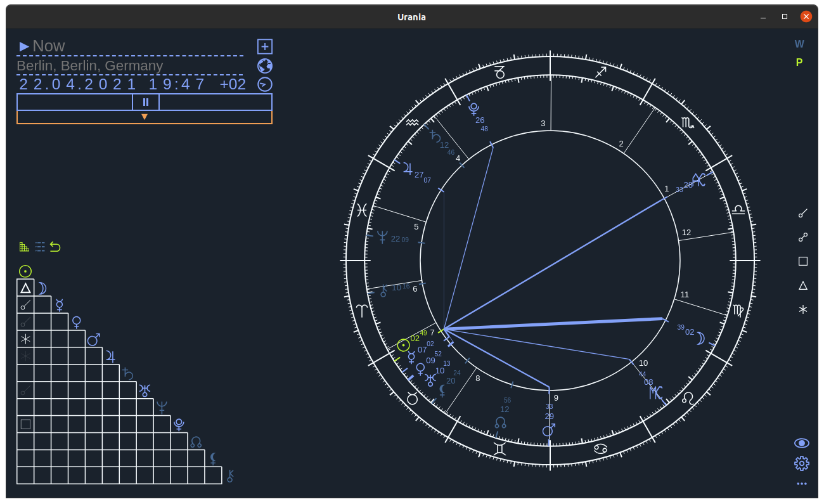
Task: Select the aspect grid view icon
Action: (x=24, y=247)
